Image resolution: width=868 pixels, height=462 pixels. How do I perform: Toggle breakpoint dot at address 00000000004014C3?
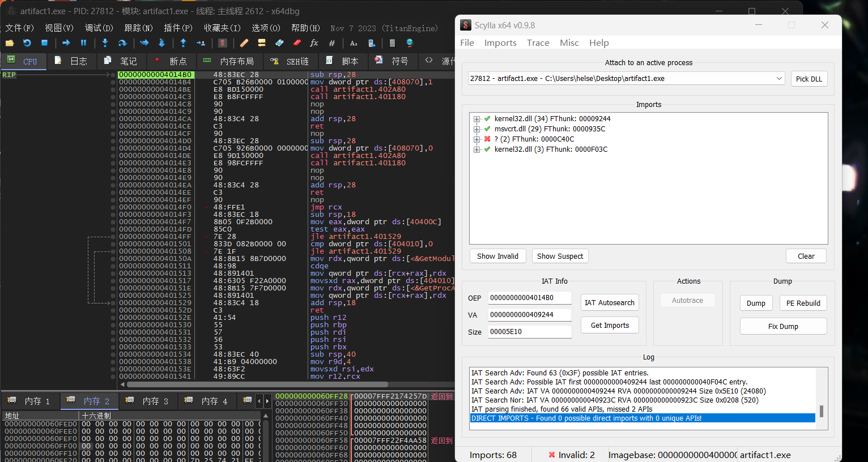click(113, 97)
